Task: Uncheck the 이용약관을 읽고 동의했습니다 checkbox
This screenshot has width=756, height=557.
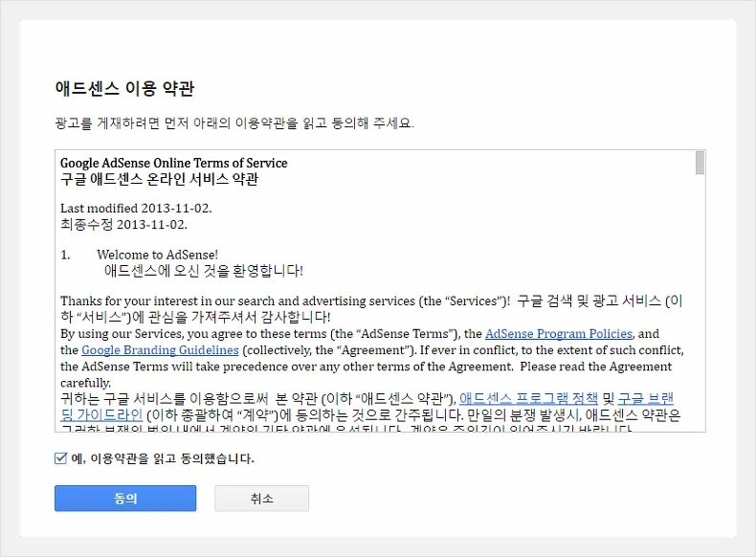Action: pyautogui.click(x=60, y=458)
